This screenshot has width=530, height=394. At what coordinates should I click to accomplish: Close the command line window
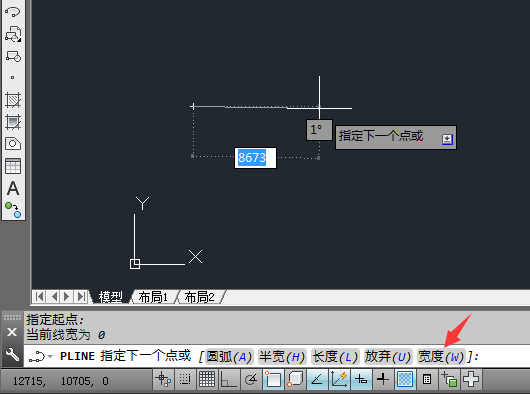coord(12,332)
